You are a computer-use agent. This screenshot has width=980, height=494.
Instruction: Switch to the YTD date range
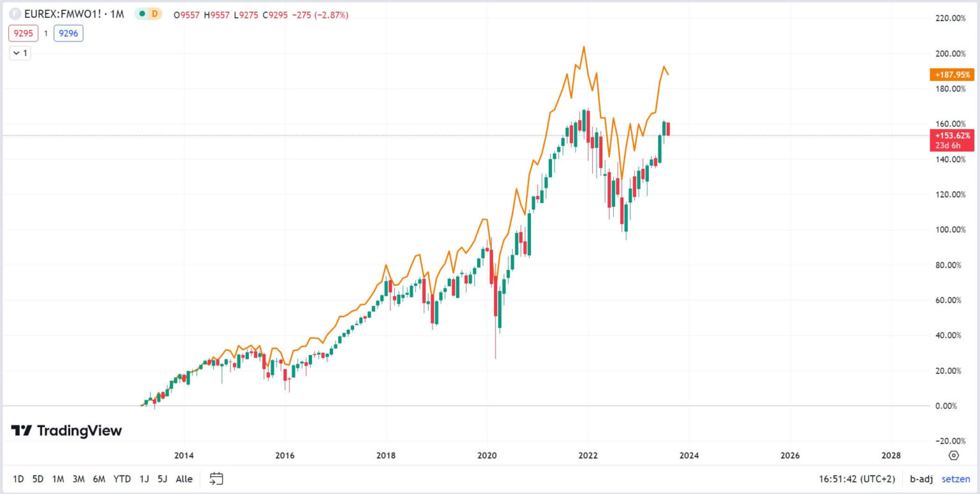point(122,479)
